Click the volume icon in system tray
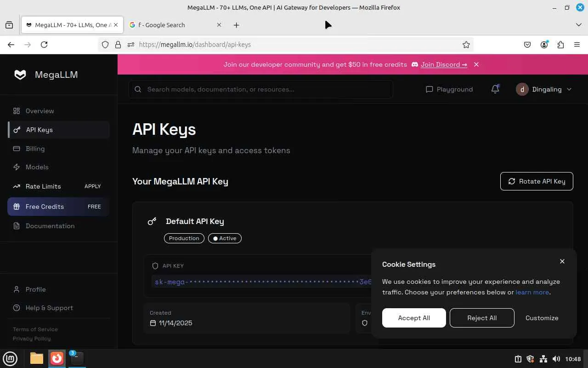Image resolution: width=588 pixels, height=368 pixels. tap(556, 359)
